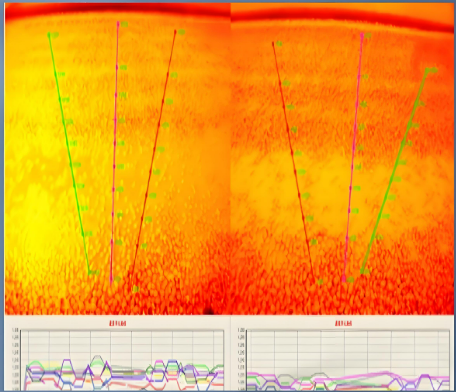Select the pink vertical line in left image
Viewport: 456px width, 392px height.
pos(115,153)
